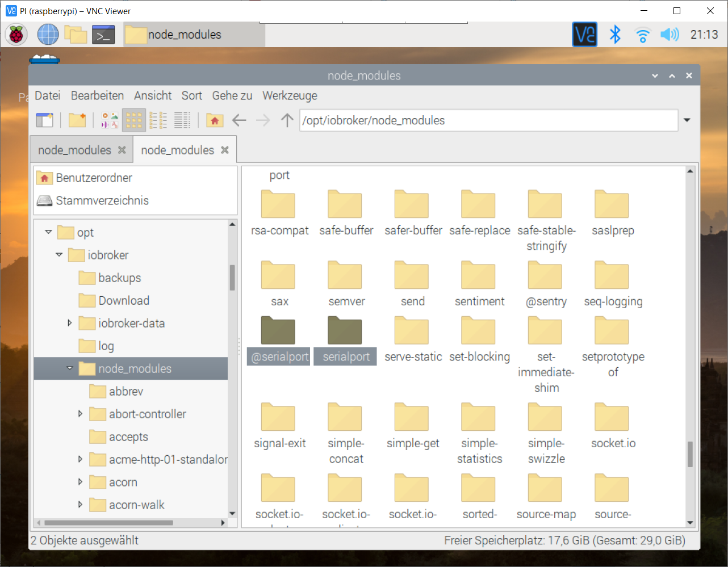Expand the acorn-walk tree node
Viewport: 728px width, 567px height.
pyautogui.click(x=80, y=505)
